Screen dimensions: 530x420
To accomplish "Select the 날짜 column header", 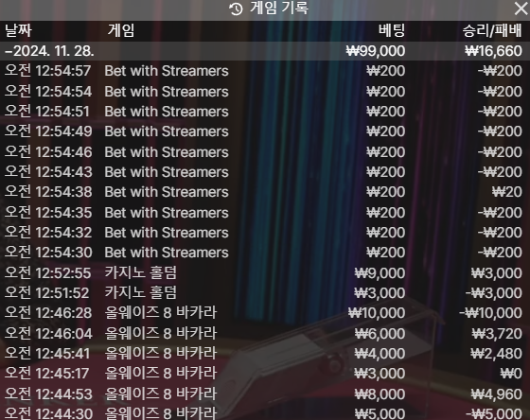I will click(18, 31).
